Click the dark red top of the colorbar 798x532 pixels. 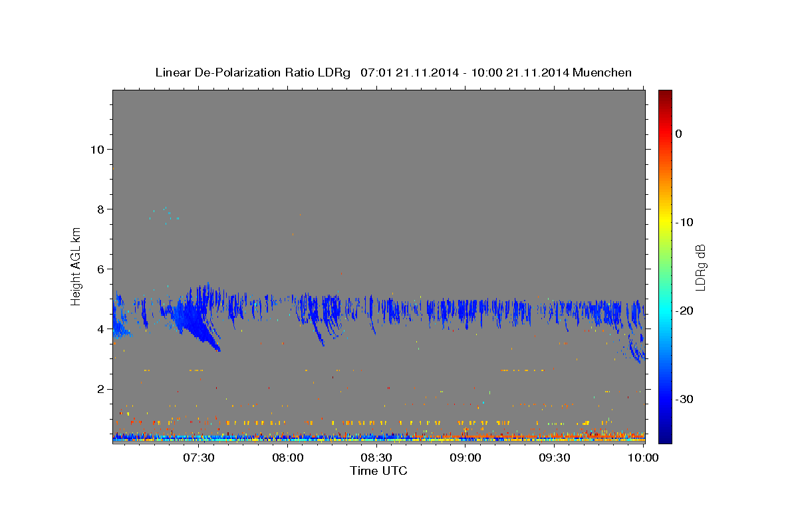click(x=664, y=96)
